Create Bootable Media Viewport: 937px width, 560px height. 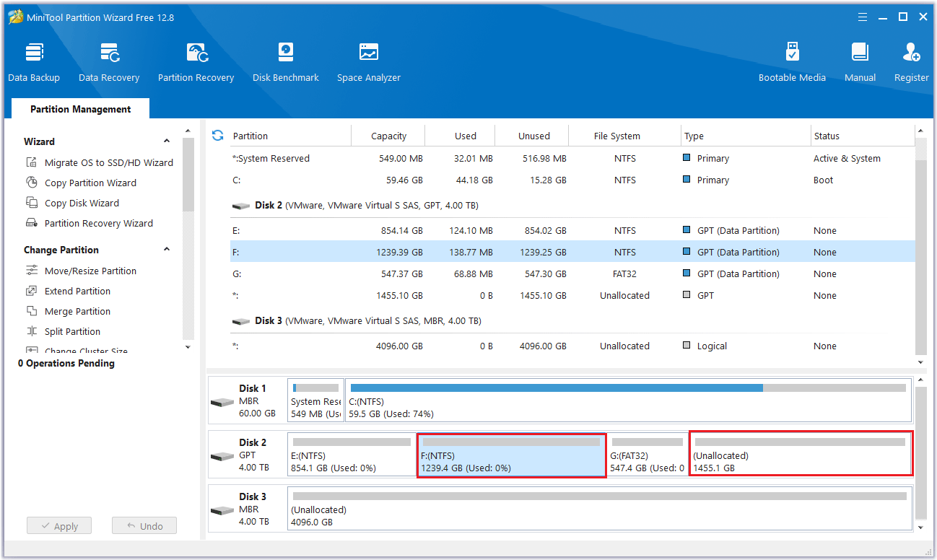click(792, 62)
